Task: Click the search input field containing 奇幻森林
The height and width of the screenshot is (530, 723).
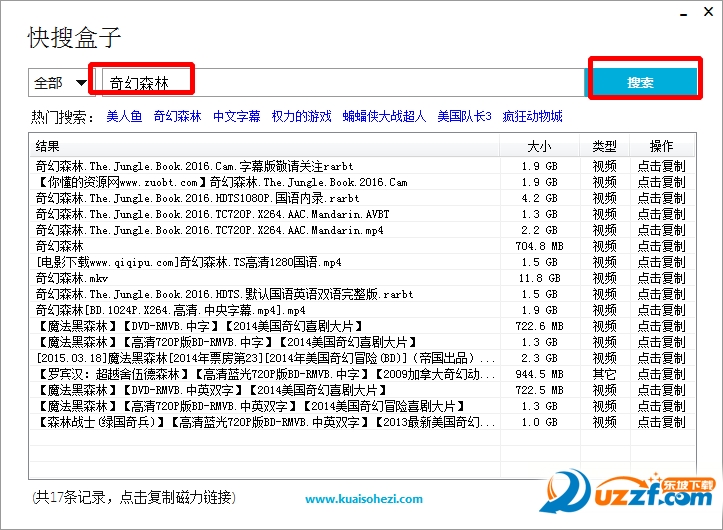Action: pyautogui.click(x=342, y=83)
